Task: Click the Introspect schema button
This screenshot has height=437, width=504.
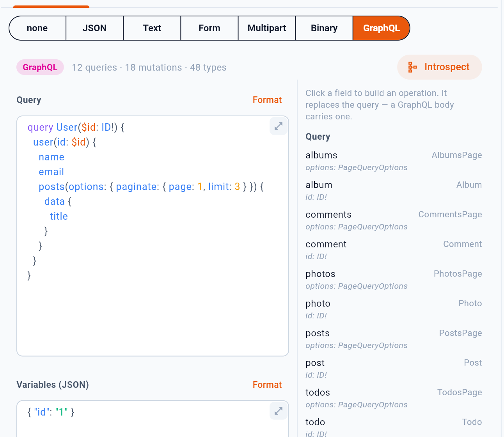Action: tap(439, 67)
